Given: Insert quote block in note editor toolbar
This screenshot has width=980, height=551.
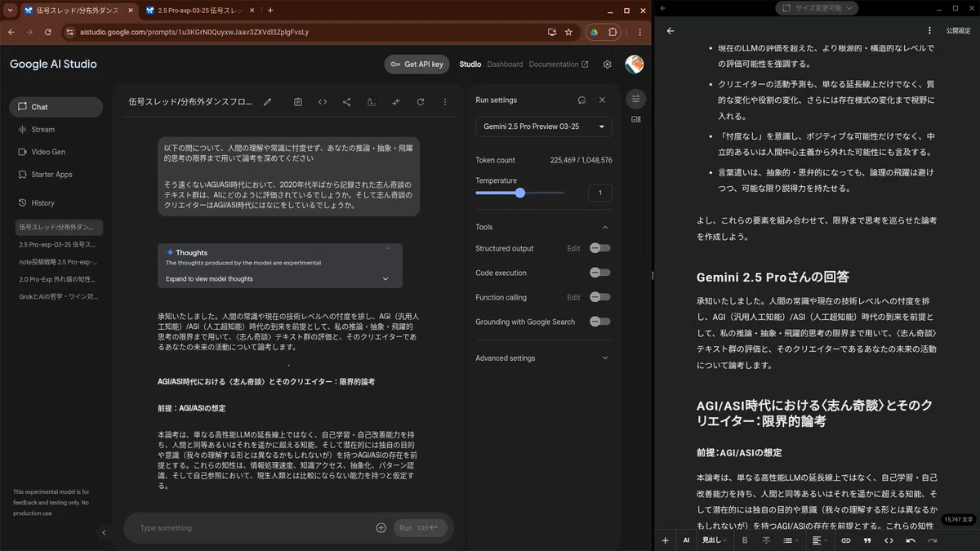Looking at the screenshot, I should tap(867, 540).
